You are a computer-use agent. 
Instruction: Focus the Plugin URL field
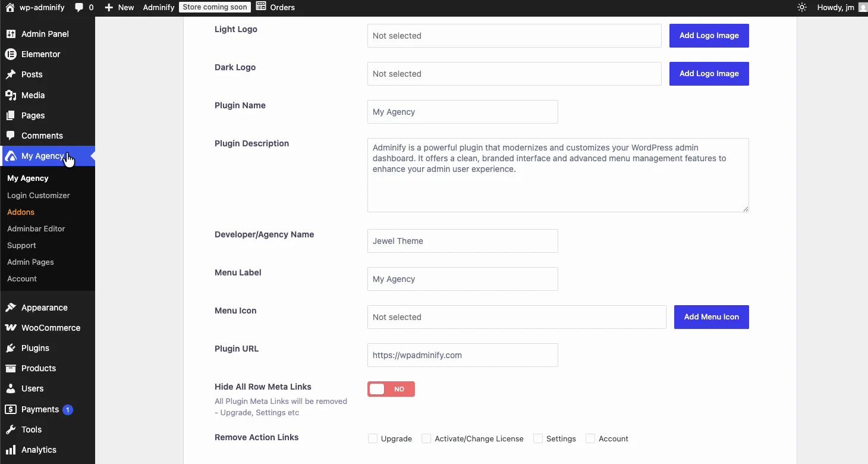[x=463, y=355]
